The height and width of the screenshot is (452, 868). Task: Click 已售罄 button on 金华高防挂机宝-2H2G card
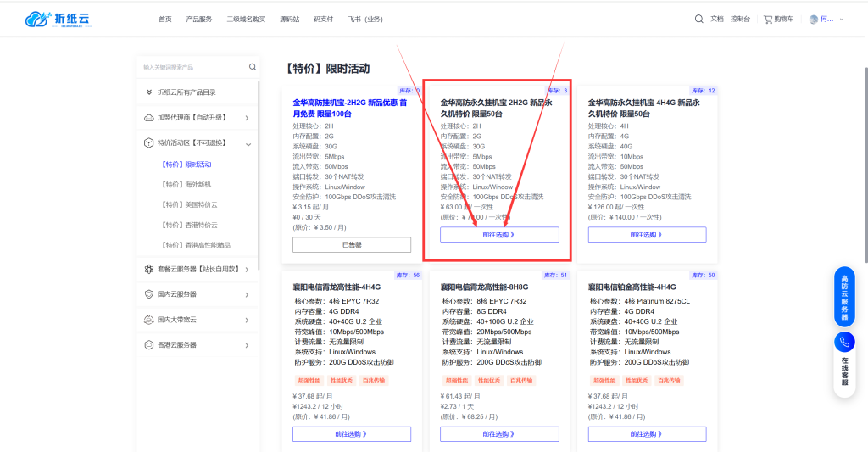352,244
